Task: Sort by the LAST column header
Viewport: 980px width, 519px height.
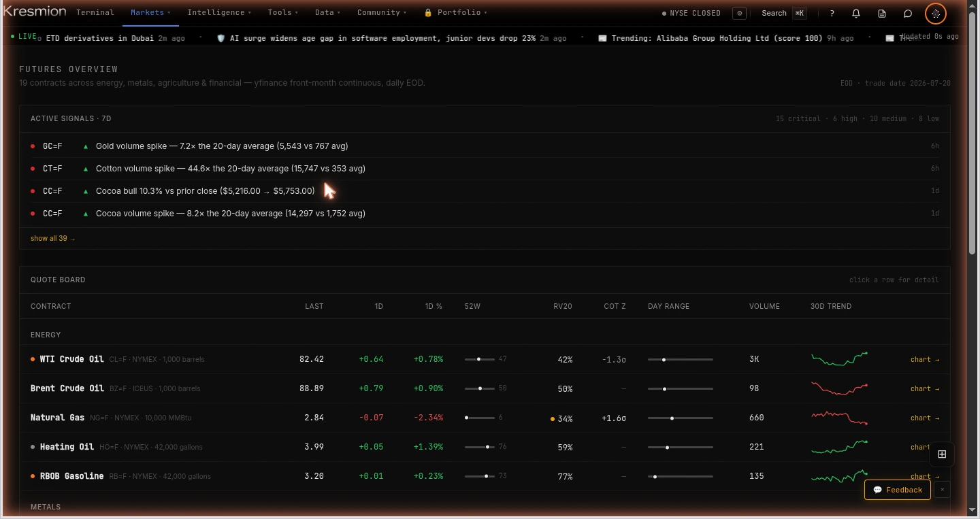Action: (x=314, y=306)
